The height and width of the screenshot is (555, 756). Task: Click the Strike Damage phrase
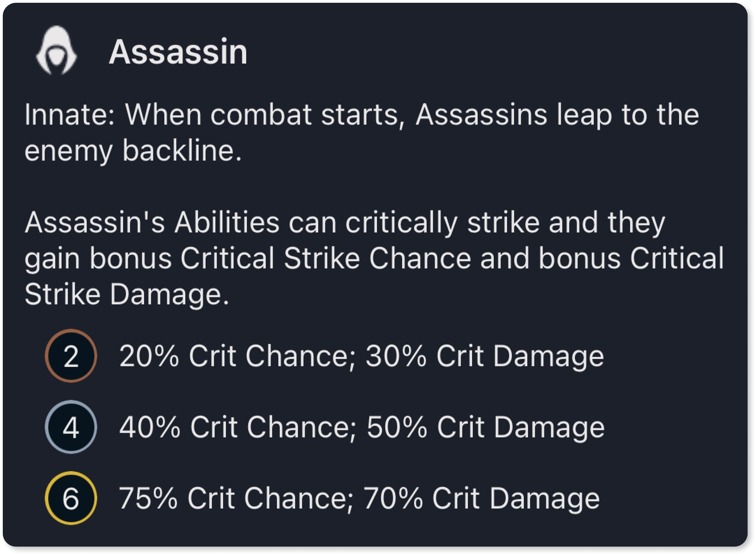point(127,294)
